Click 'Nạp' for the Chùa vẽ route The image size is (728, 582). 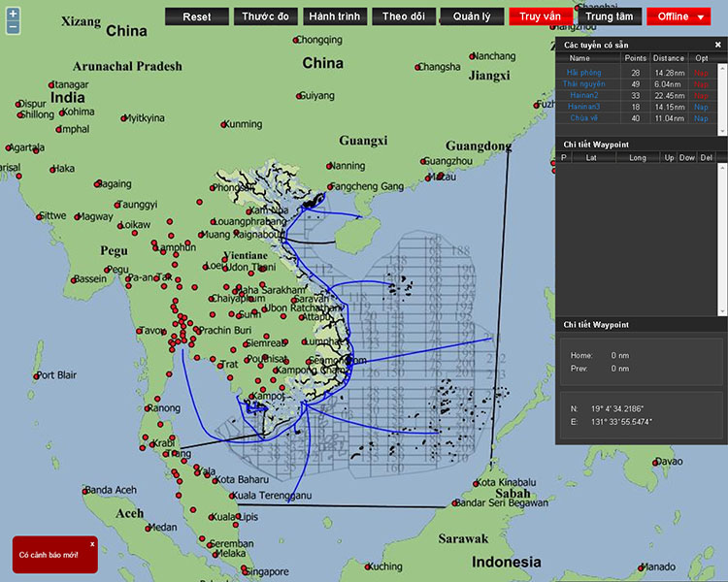pos(701,117)
